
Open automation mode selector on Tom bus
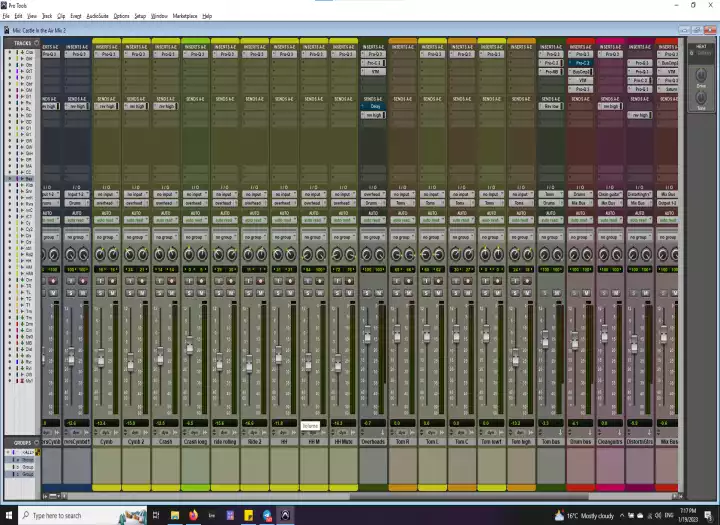(551, 220)
